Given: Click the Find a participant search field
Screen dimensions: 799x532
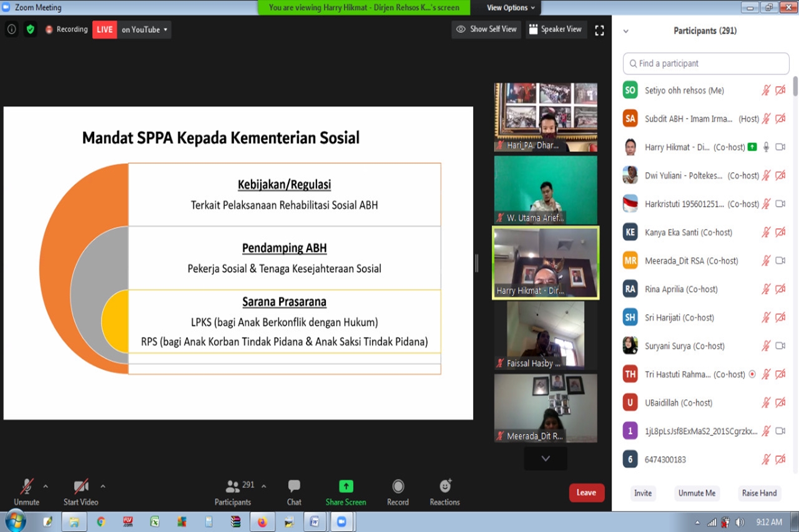Looking at the screenshot, I should [x=706, y=64].
